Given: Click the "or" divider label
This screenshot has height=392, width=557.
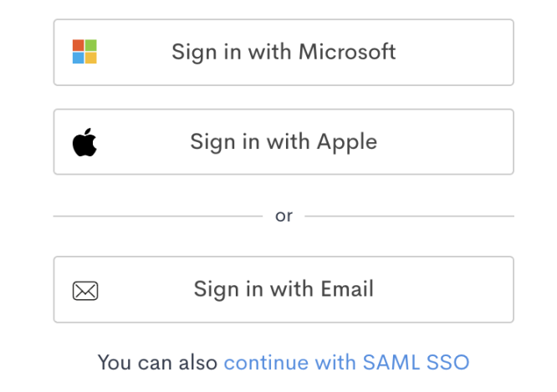Looking at the screenshot, I should pos(284,216).
